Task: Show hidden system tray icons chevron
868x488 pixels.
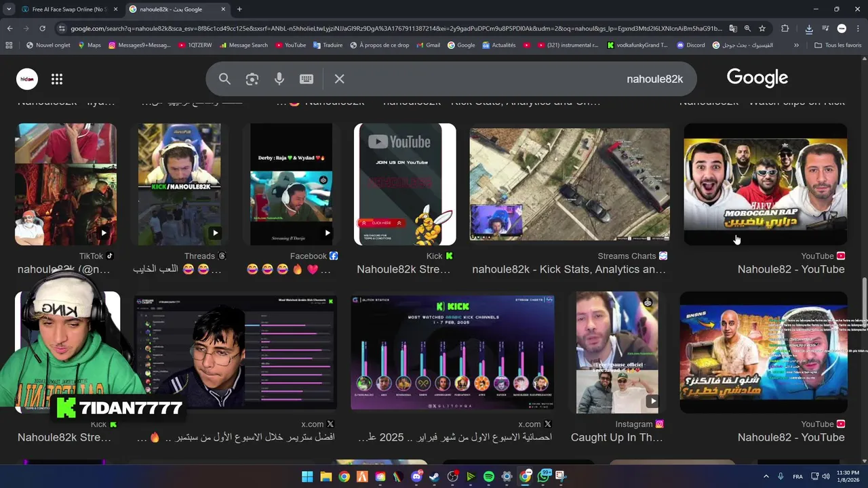Action: (766, 476)
